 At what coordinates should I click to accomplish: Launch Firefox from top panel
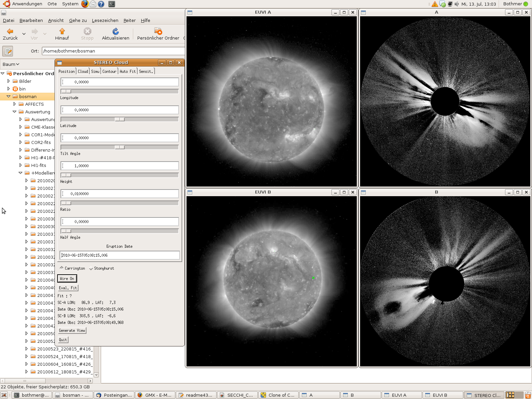[85, 4]
